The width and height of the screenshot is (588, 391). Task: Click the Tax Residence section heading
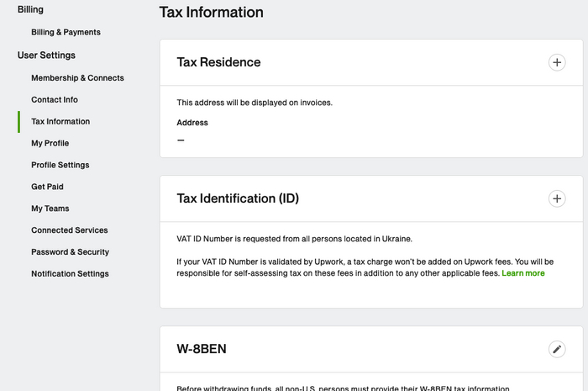(x=218, y=62)
